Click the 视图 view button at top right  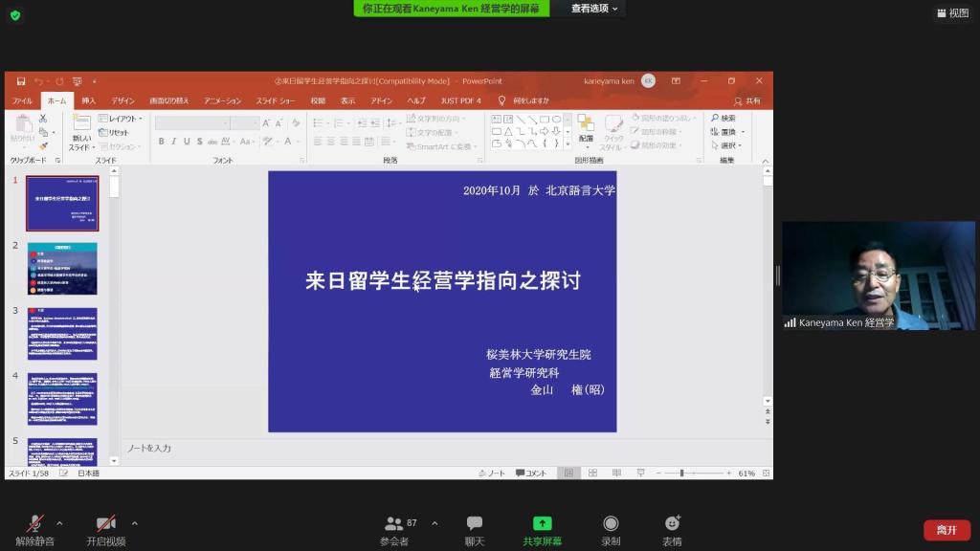(952, 13)
